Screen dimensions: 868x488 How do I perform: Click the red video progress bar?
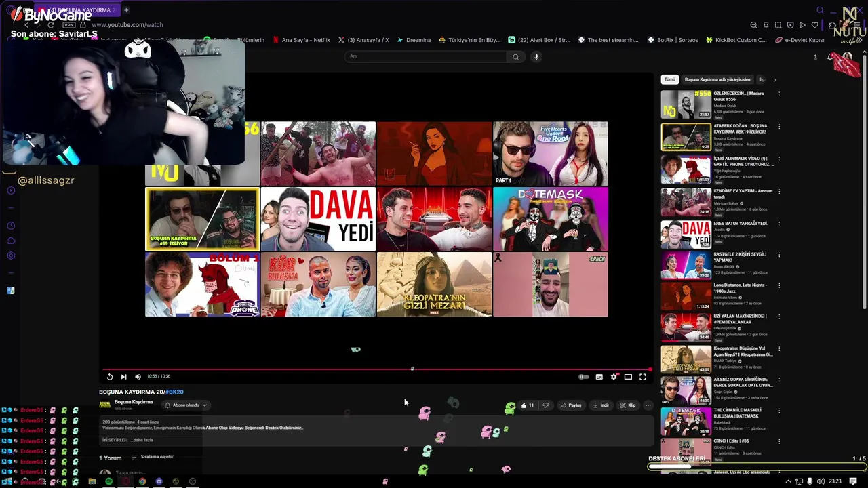coord(376,369)
